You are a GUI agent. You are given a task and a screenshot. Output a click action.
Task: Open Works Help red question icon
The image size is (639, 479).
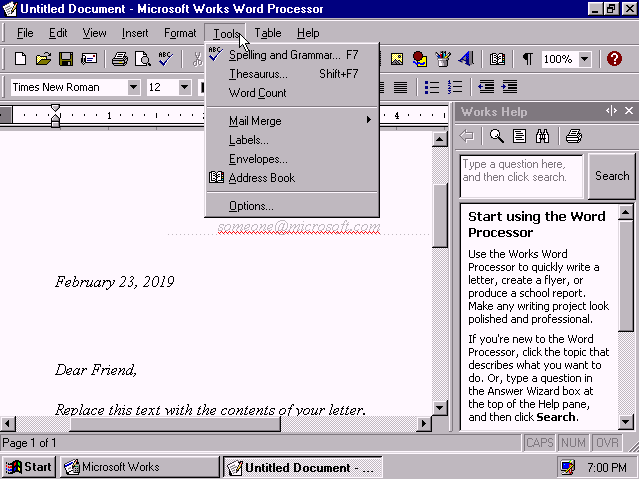(x=614, y=59)
